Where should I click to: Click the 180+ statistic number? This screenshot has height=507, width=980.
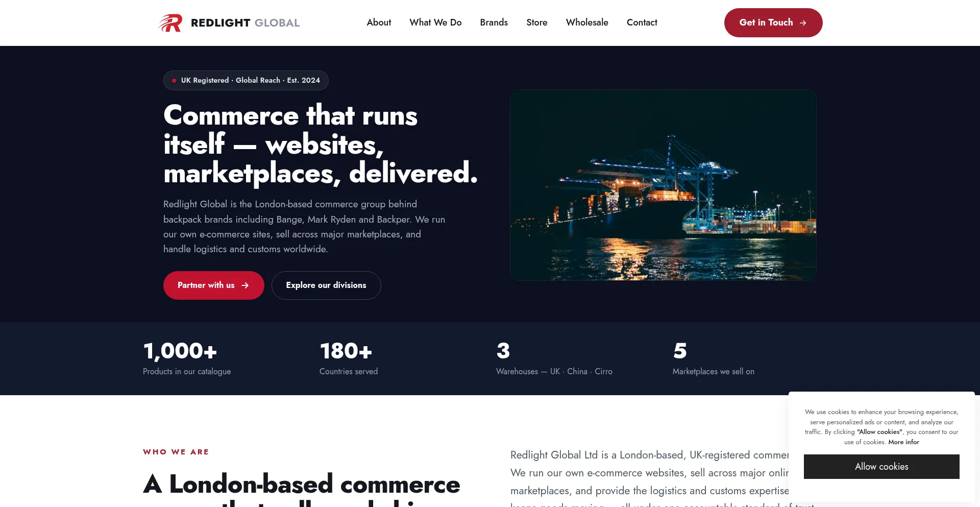coord(346,351)
